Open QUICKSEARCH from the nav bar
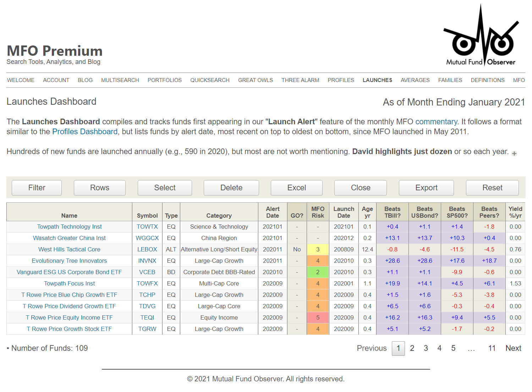532x392 pixels. 210,80
